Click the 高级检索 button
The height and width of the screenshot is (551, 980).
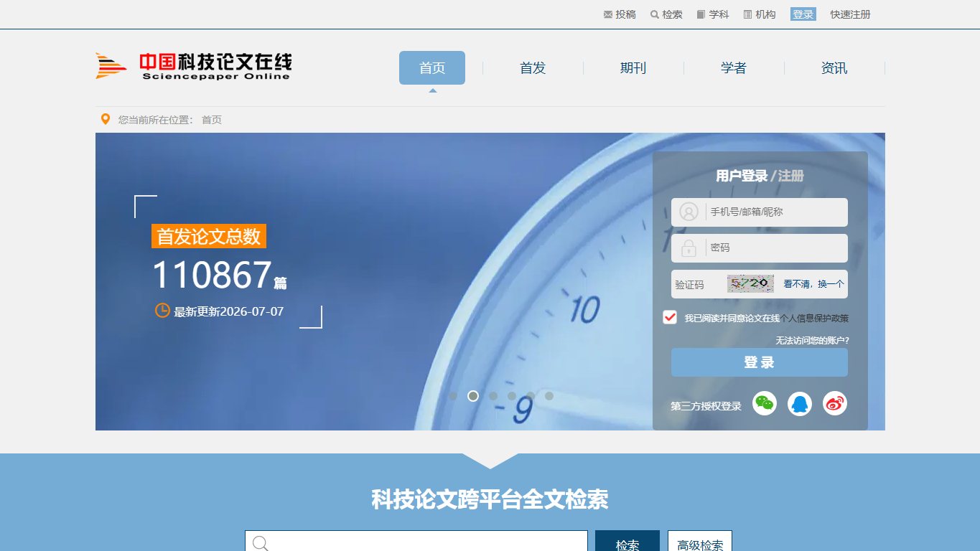coord(700,541)
